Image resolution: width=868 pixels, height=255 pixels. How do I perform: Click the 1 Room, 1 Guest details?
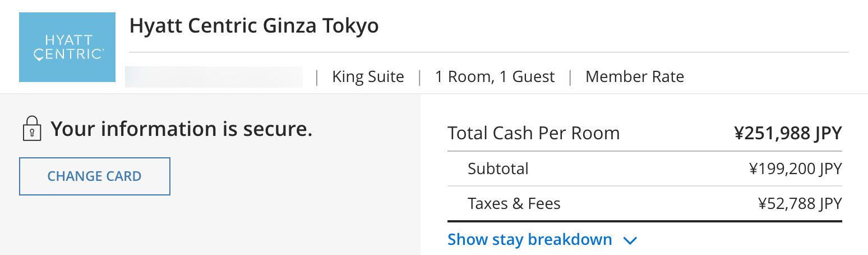point(495,77)
